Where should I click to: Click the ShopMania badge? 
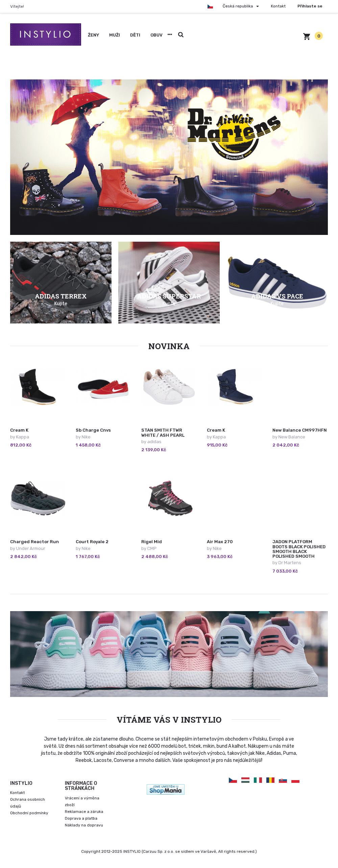[x=166, y=789]
